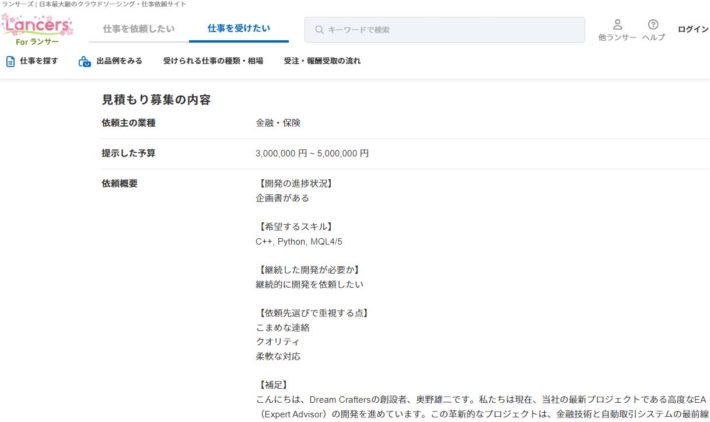Click the 依頼主の業種 label
This screenshot has width=710, height=422.
[129, 123]
